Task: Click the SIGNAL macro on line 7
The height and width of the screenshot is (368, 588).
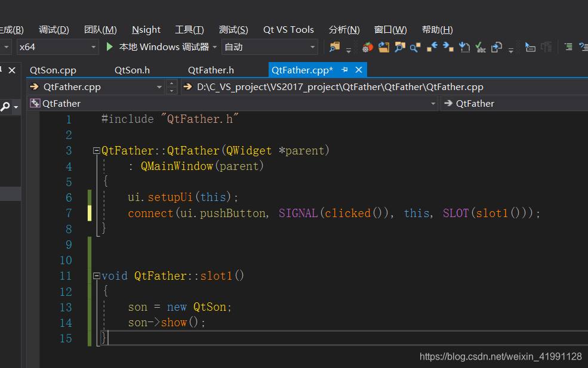Action: [298, 214]
